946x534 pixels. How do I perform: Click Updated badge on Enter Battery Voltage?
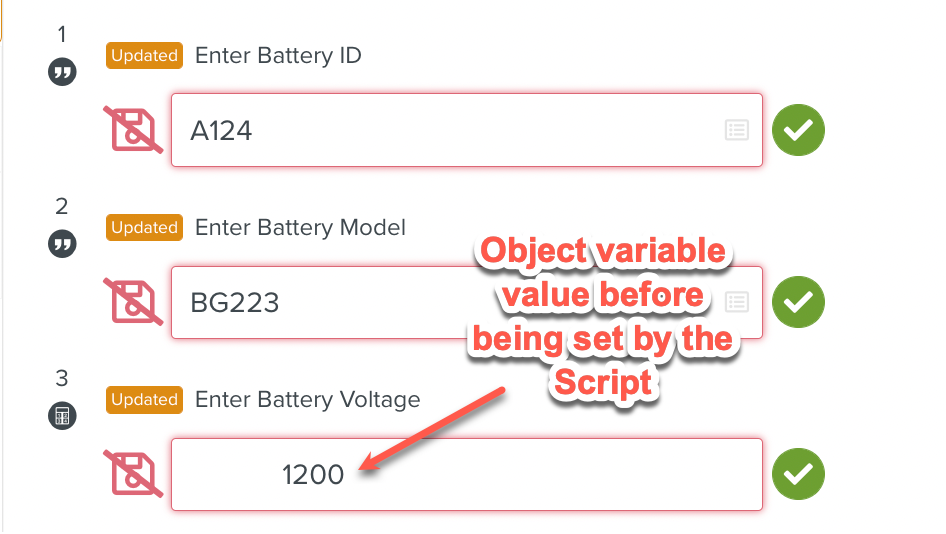(144, 400)
